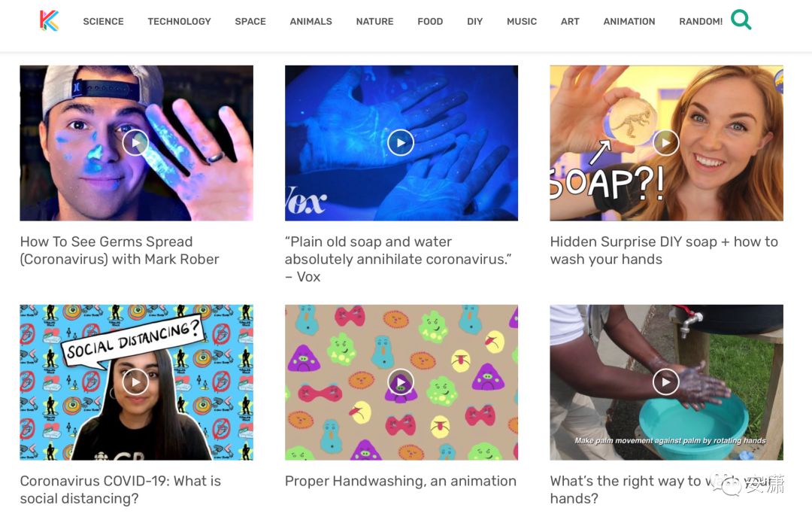Screen dimensions: 812x520
Task: Open the SCIENCE menu category
Action: (103, 21)
